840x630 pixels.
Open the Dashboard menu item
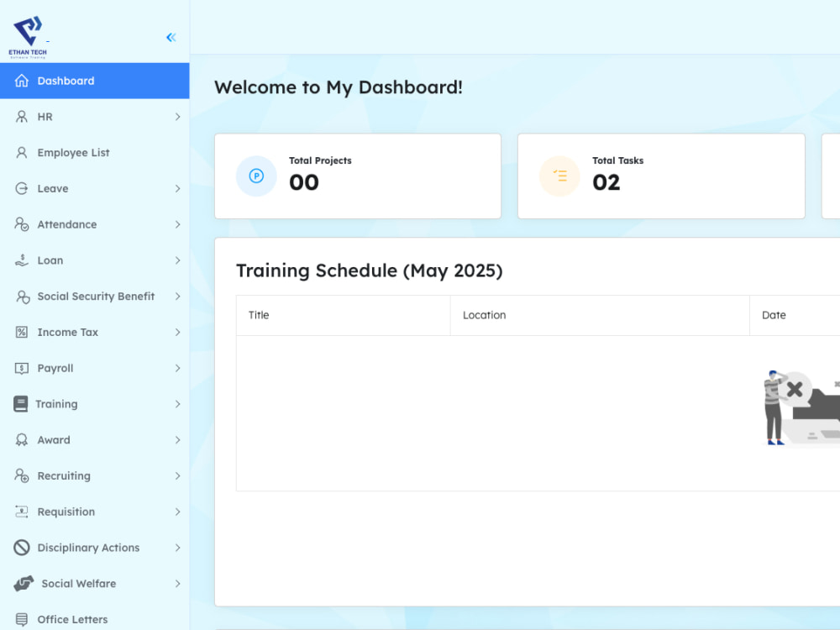[x=94, y=81]
